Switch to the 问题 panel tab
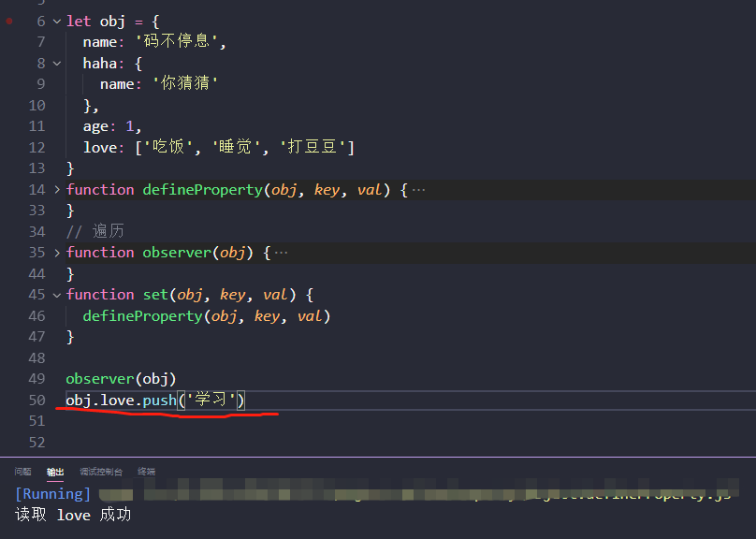This screenshot has height=539, width=756. coord(22,472)
